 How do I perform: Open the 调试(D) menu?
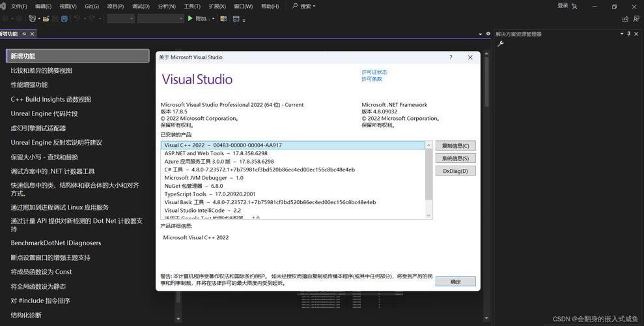[x=141, y=6]
